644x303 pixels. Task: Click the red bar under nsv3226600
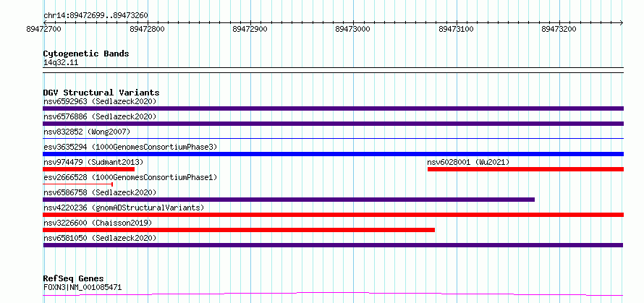tap(239, 230)
